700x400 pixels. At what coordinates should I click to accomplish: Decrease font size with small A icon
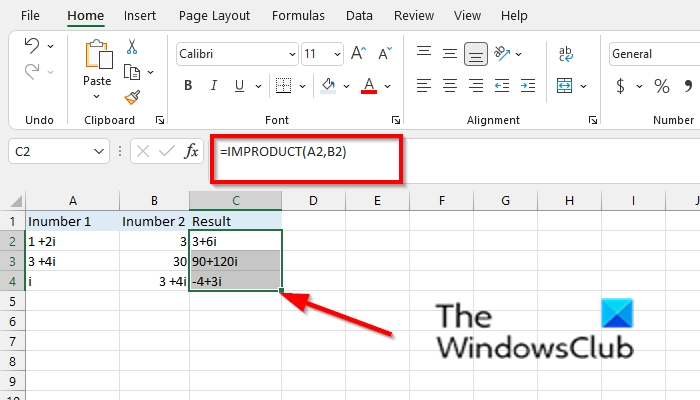tap(384, 54)
